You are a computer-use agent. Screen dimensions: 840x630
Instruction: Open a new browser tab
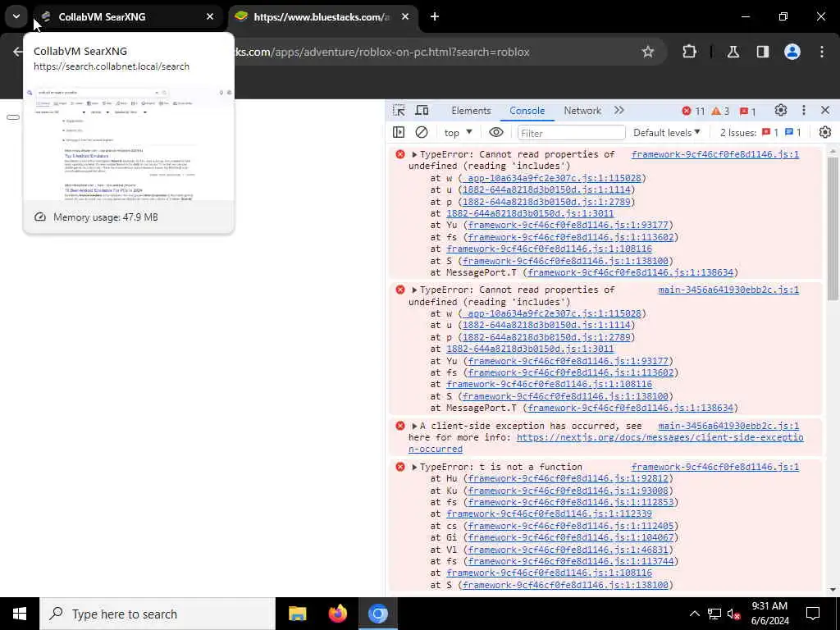[435, 16]
